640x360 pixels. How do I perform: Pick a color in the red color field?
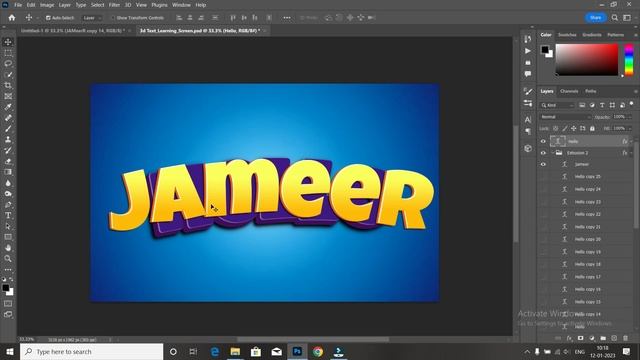(x=587, y=60)
